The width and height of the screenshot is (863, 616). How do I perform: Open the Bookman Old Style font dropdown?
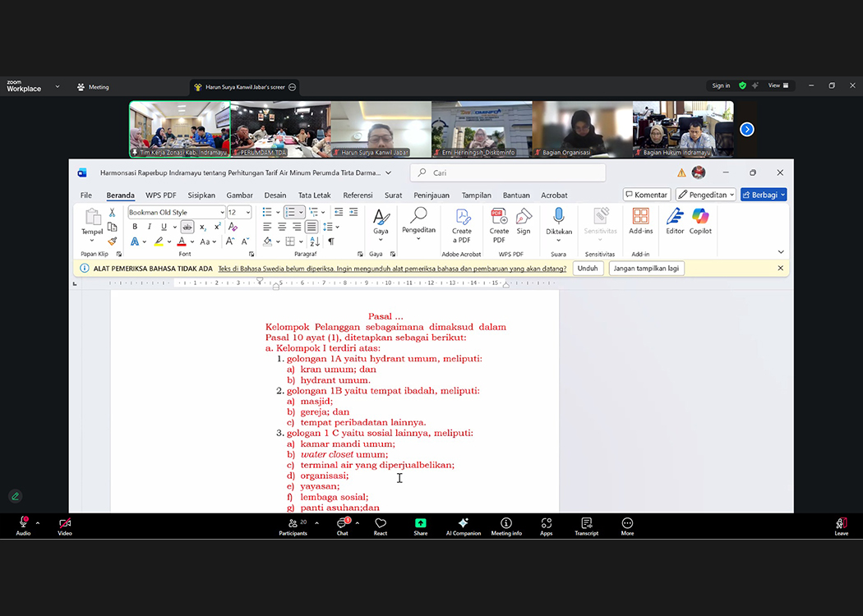222,213
